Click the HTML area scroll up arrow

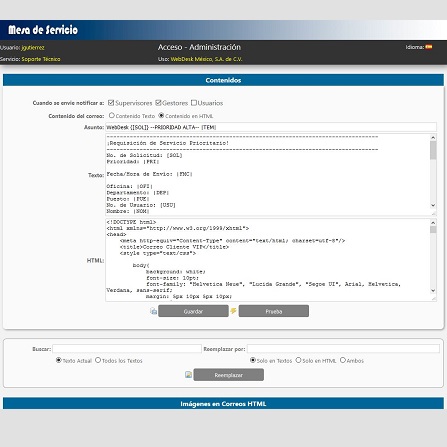click(x=433, y=222)
